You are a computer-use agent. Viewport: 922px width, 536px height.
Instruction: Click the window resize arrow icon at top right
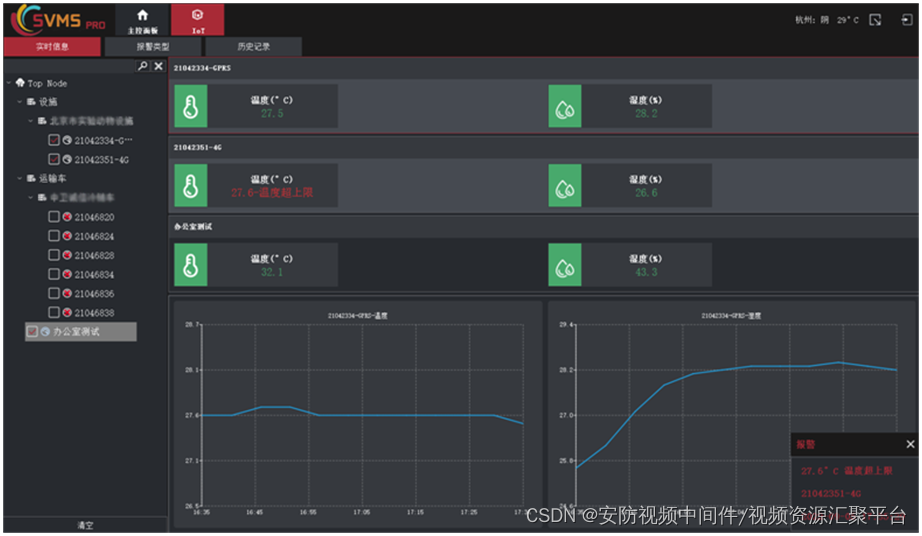coord(875,20)
